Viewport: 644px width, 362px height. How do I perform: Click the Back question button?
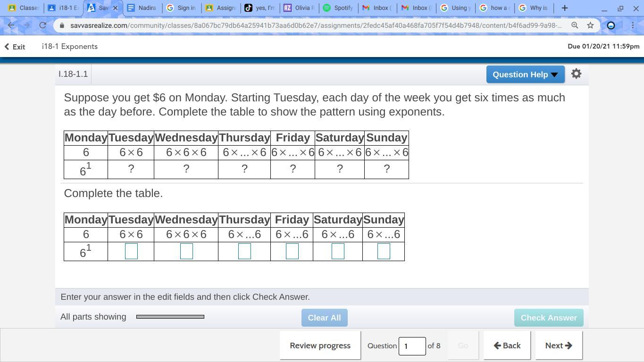(507, 346)
